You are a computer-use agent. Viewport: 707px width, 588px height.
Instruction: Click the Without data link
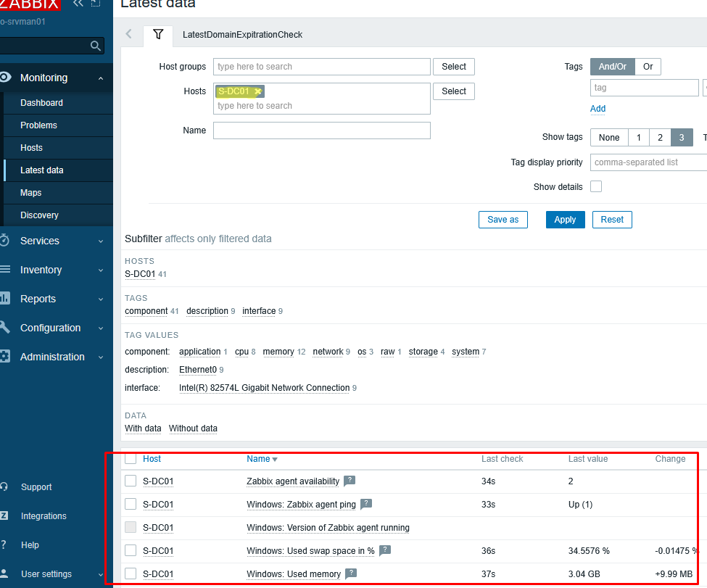[x=192, y=428]
